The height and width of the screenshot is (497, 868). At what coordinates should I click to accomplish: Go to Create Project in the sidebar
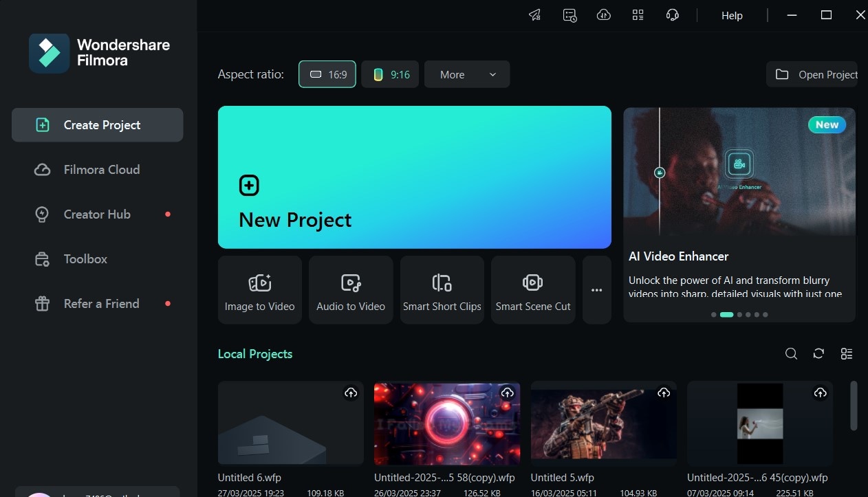point(98,125)
